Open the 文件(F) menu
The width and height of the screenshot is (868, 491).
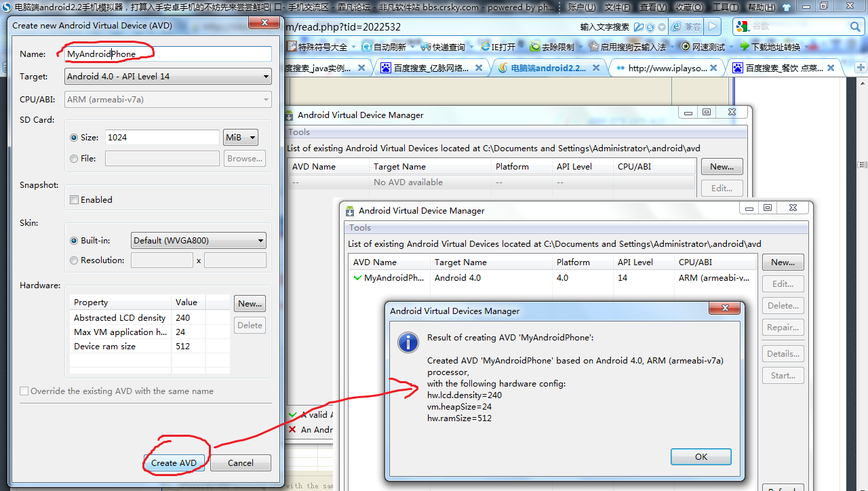(x=617, y=7)
